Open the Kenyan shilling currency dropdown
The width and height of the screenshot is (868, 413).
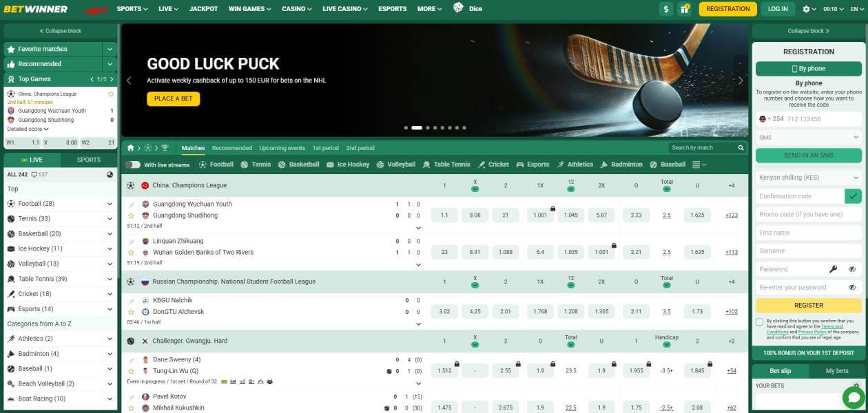(809, 178)
